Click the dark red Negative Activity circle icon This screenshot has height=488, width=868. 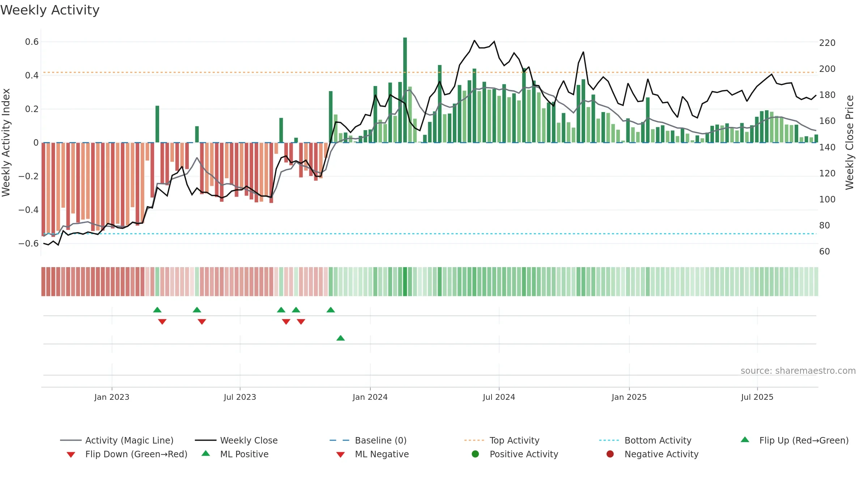[x=610, y=454]
